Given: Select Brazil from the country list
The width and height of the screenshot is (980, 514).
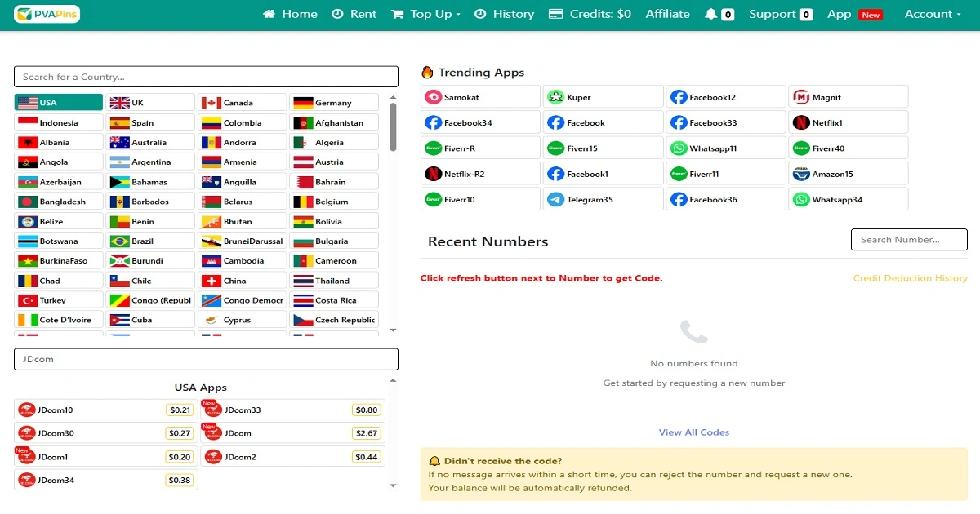Looking at the screenshot, I should point(151,241).
